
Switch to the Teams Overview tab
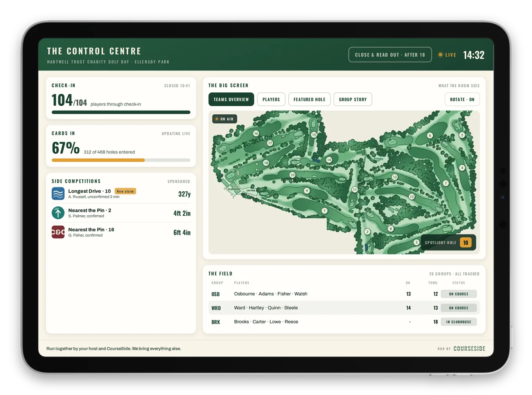click(231, 99)
